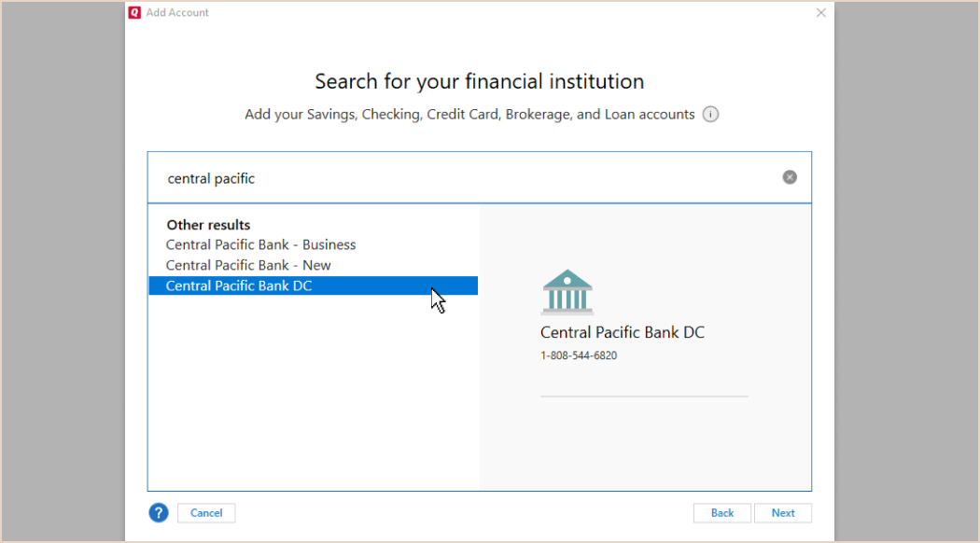The image size is (980, 543).
Task: Select the highlighted Central Pacific Bank DC result
Action: [x=313, y=285]
